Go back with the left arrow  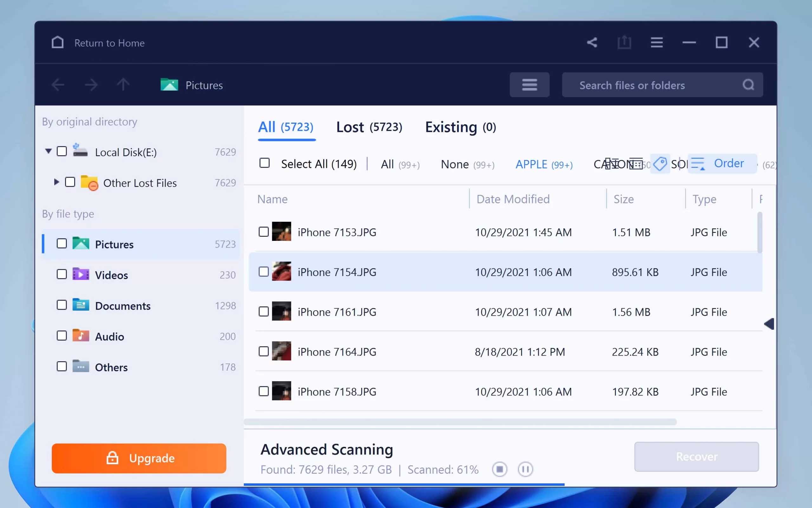[58, 85]
